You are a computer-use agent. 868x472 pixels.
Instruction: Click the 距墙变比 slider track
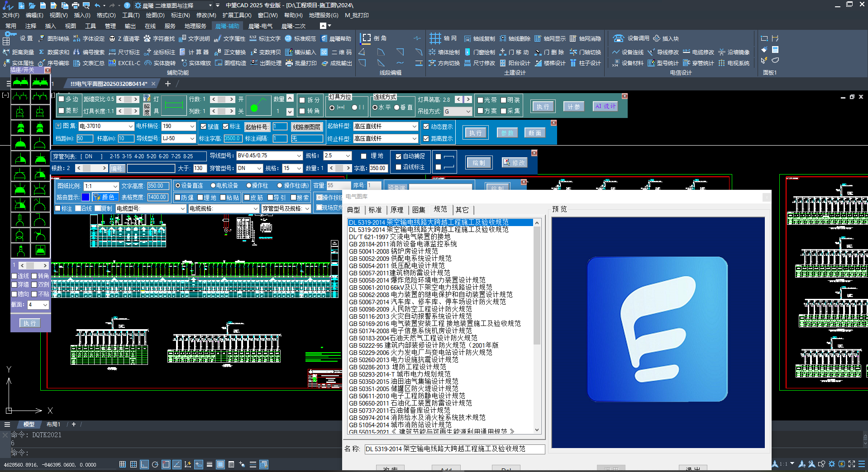[x=128, y=99]
